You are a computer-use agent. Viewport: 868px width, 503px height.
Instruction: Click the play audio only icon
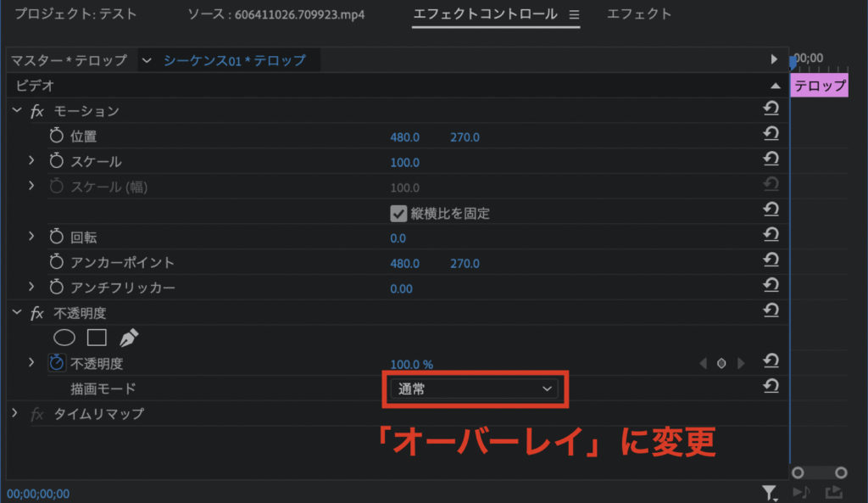[x=801, y=492]
